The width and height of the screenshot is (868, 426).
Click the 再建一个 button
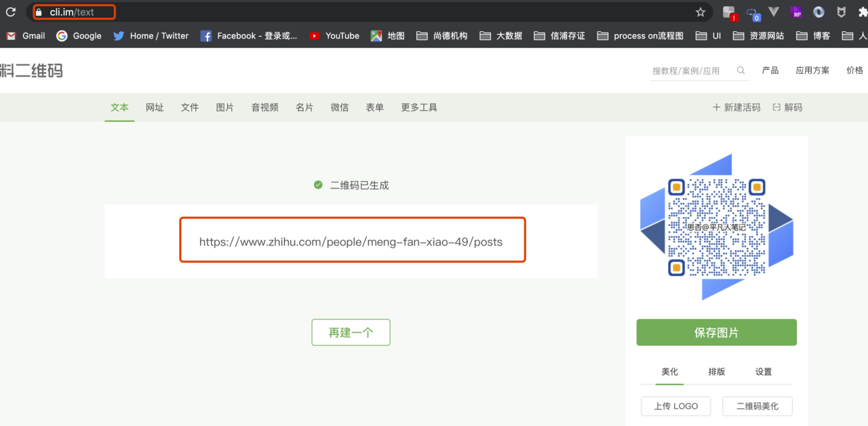coord(351,332)
